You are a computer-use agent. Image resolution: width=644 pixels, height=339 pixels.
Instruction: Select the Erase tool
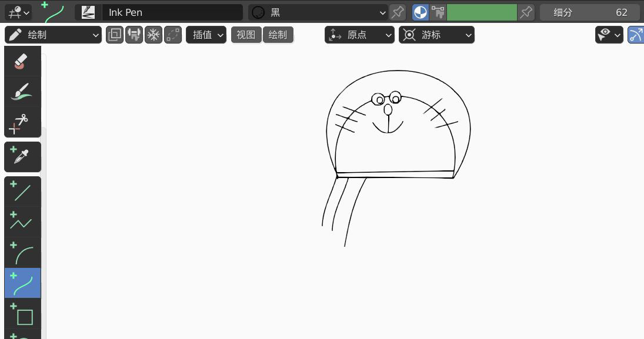click(22, 61)
